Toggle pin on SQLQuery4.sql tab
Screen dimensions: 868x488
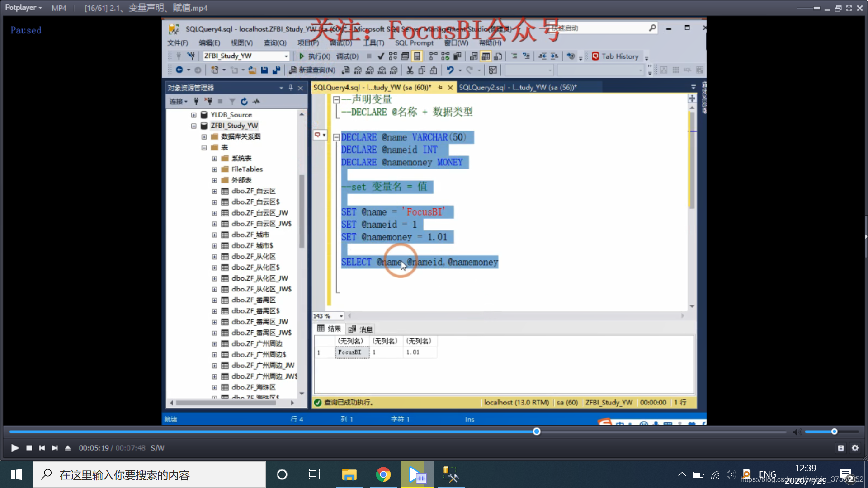coord(440,87)
